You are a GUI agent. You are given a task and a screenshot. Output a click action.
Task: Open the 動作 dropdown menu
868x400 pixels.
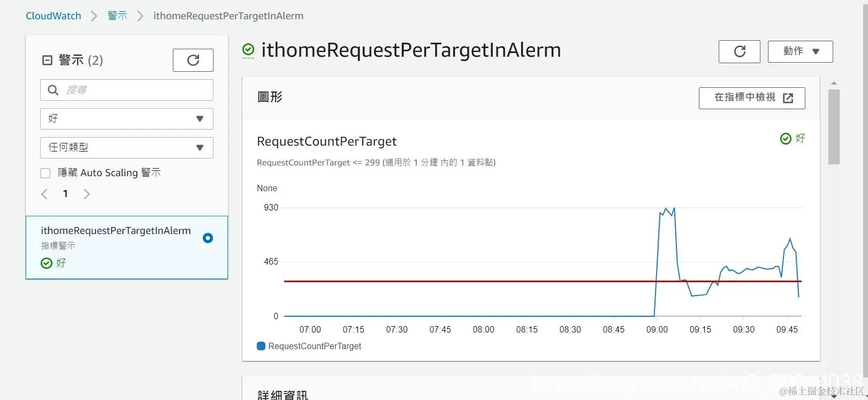(x=800, y=51)
